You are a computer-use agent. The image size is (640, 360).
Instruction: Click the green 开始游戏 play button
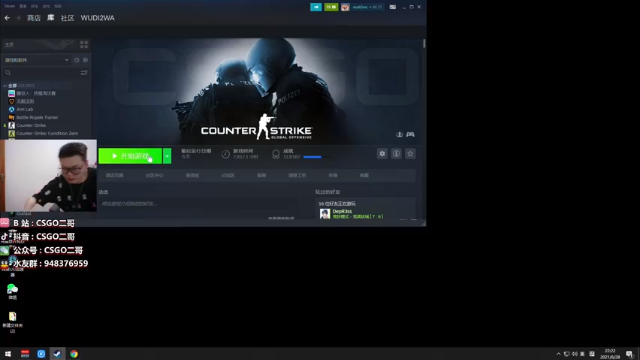click(x=130, y=156)
